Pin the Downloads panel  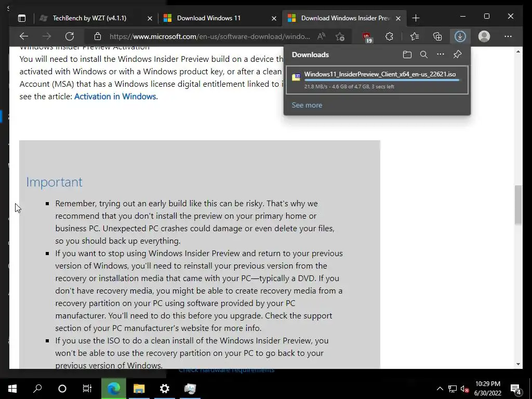click(x=457, y=54)
